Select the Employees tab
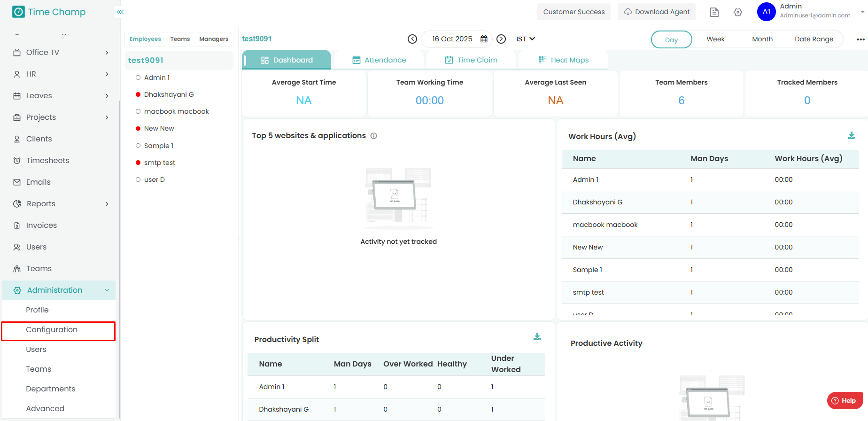Viewport: 868px width, 421px height. (x=145, y=39)
